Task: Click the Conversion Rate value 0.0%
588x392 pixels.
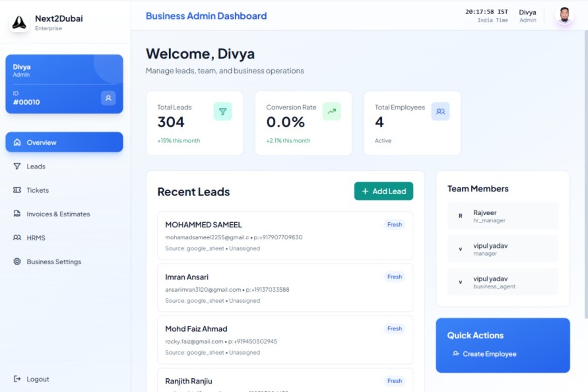Action: [286, 122]
